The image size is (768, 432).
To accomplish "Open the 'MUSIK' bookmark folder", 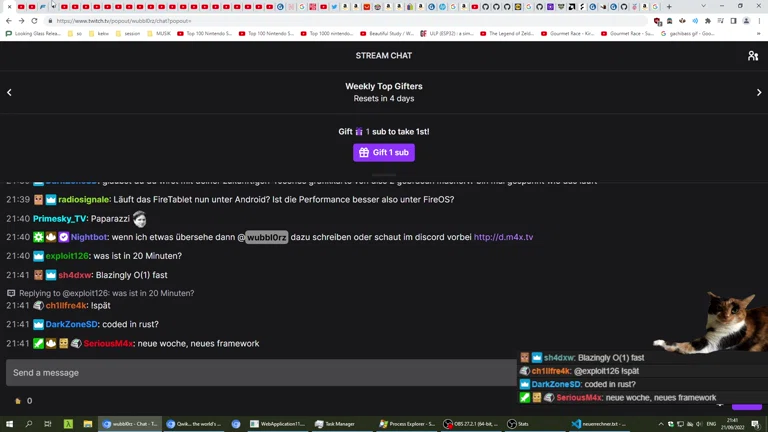I will [x=160, y=34].
